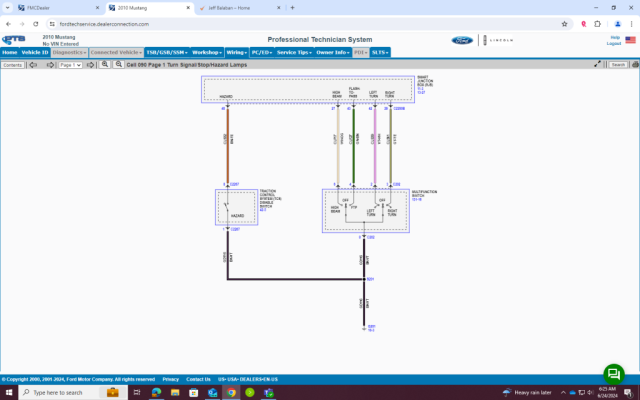
Task: Open Chrome profile avatar
Action: [x=618, y=24]
